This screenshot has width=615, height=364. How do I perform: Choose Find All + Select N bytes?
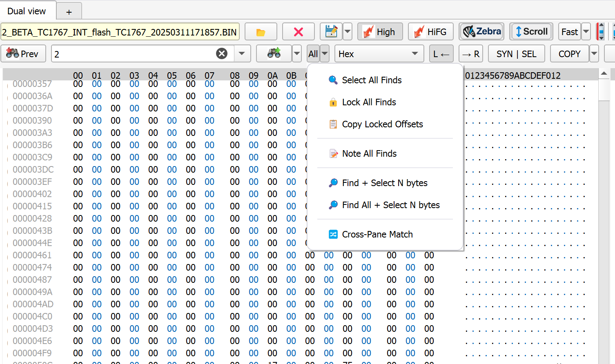[x=385, y=205]
